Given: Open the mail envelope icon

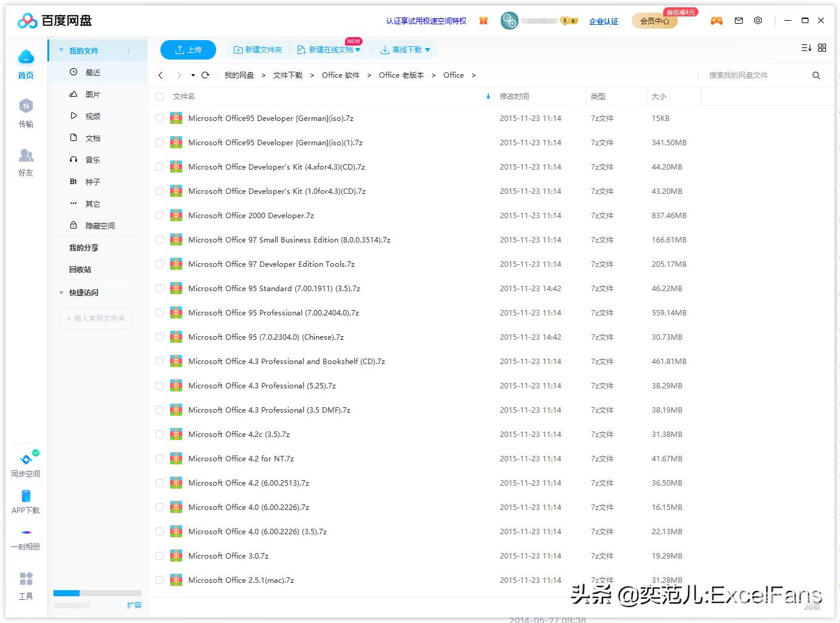Looking at the screenshot, I should [x=739, y=21].
